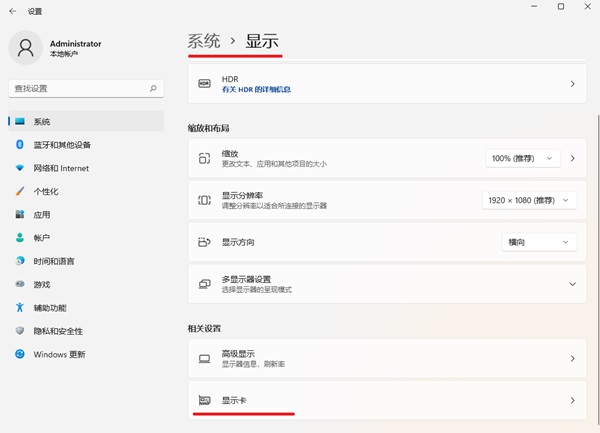Click the Bluetooth icon in sidebar

coord(20,145)
